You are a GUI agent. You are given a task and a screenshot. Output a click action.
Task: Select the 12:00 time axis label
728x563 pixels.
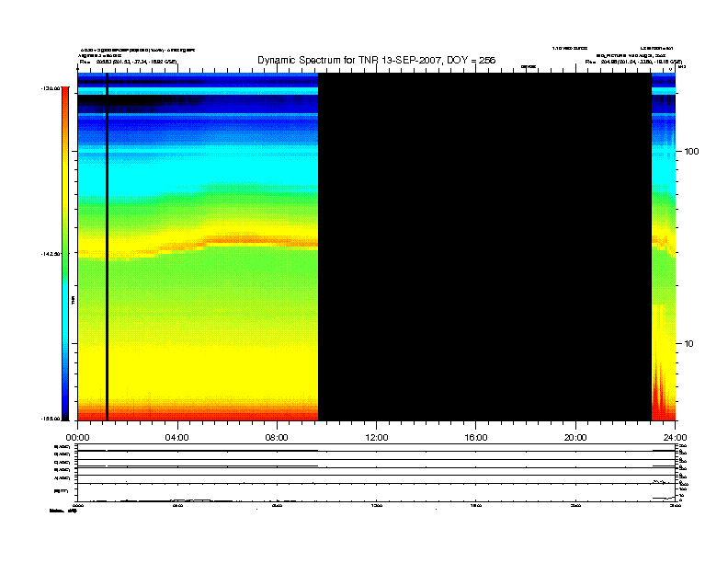(x=377, y=438)
